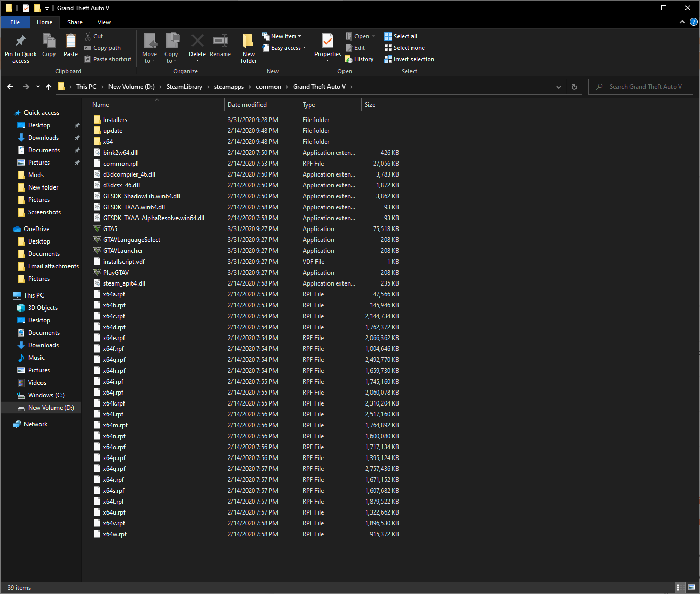The width and height of the screenshot is (700, 594).
Task: Select GTAVLanguageSelect application
Action: click(132, 240)
